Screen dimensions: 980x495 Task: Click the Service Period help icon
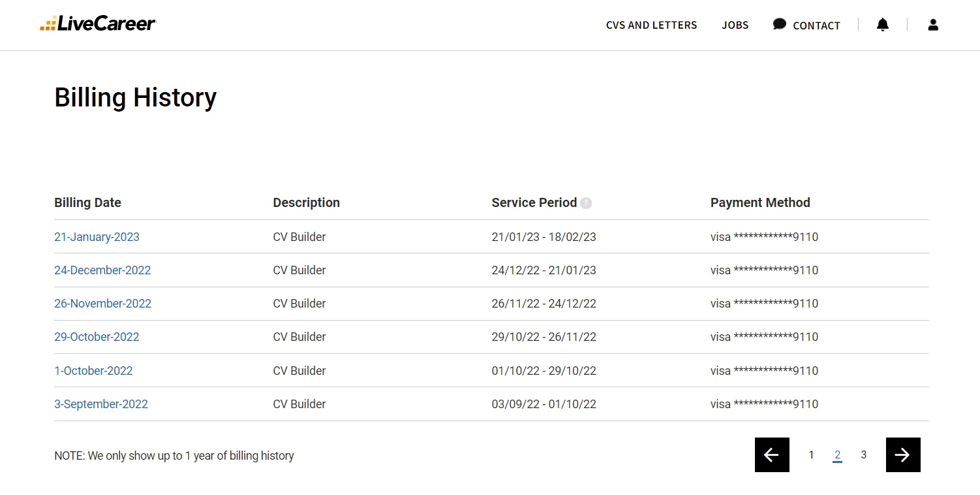[x=586, y=203]
